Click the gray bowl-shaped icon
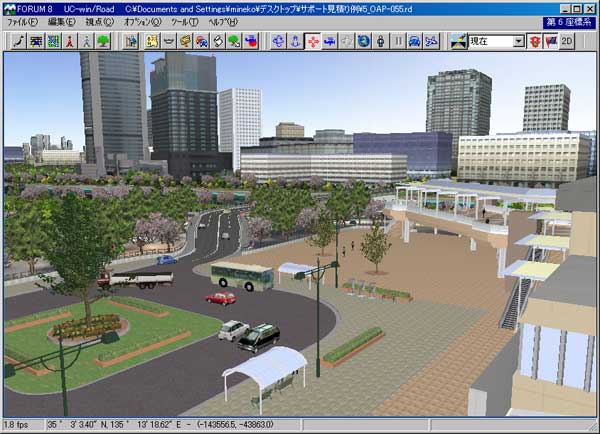The width and height of the screenshot is (600, 434). tap(169, 41)
